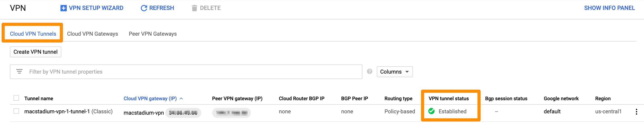Viewport: 644px width, 130px height.
Task: Click the Create VPN tunnel button
Action: pyautogui.click(x=35, y=52)
